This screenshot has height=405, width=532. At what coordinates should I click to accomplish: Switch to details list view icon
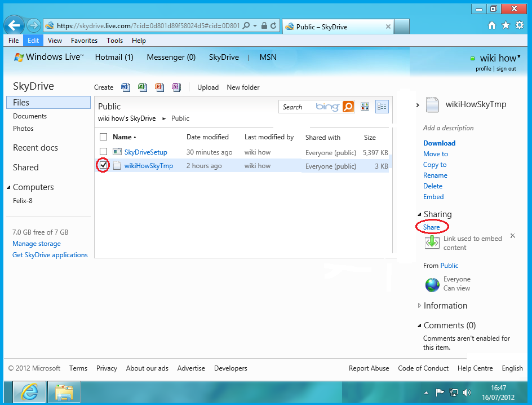click(x=382, y=107)
